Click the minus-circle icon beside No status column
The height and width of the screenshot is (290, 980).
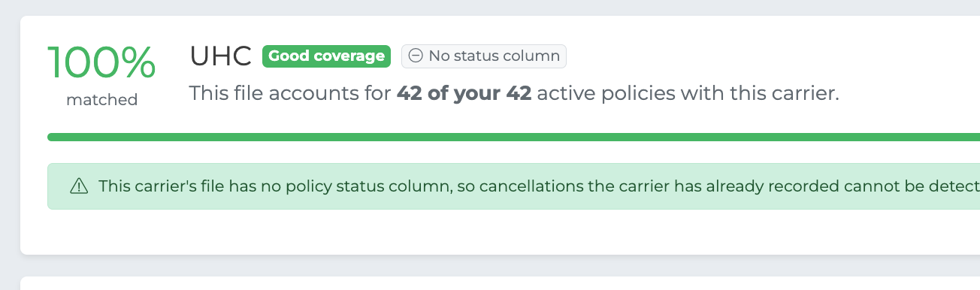point(416,56)
